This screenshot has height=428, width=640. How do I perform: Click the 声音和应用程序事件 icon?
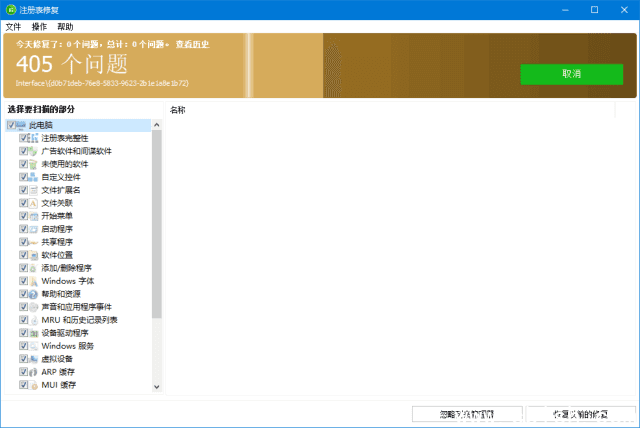pos(33,307)
